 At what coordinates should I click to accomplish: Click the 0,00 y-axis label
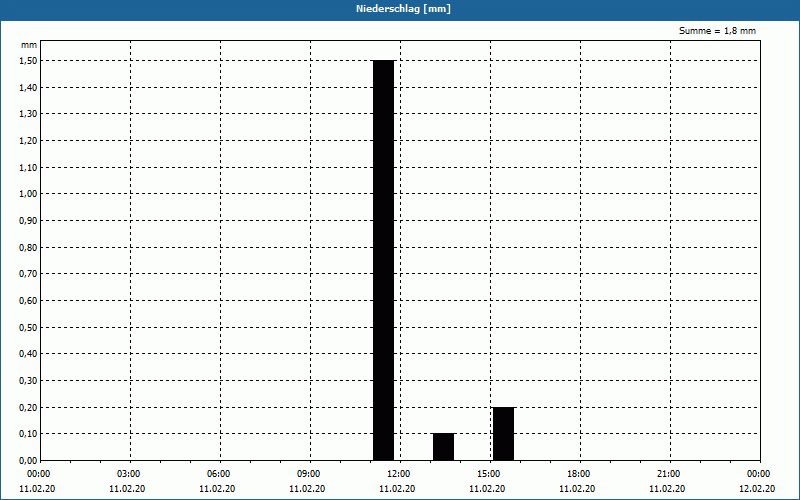pyautogui.click(x=28, y=461)
